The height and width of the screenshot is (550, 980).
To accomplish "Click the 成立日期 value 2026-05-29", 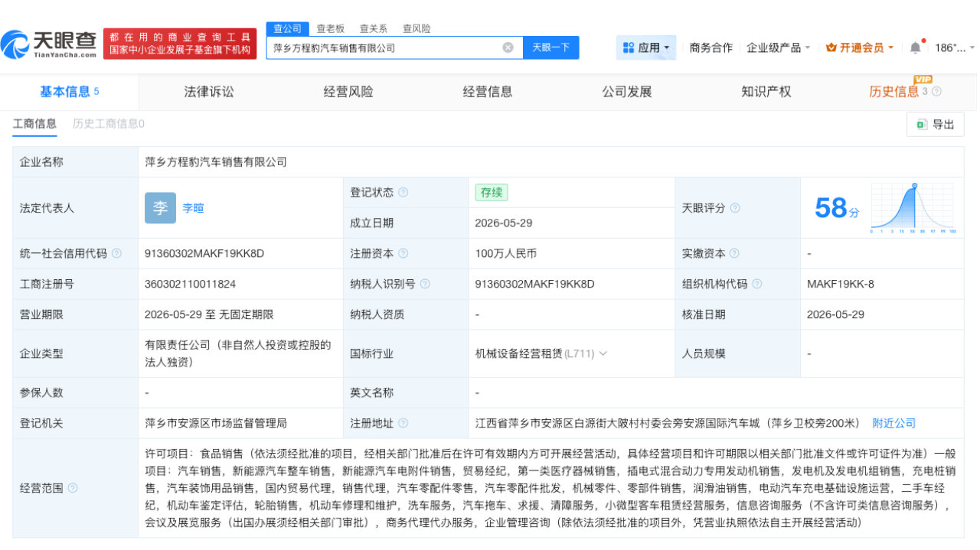I will (504, 223).
